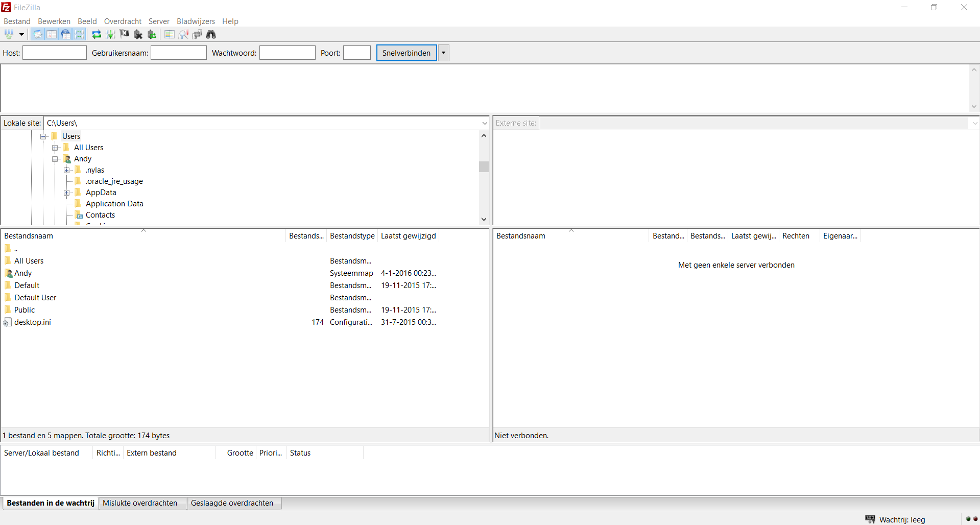The height and width of the screenshot is (525, 980).
Task: Collapse the Users tree node
Action: pos(43,136)
